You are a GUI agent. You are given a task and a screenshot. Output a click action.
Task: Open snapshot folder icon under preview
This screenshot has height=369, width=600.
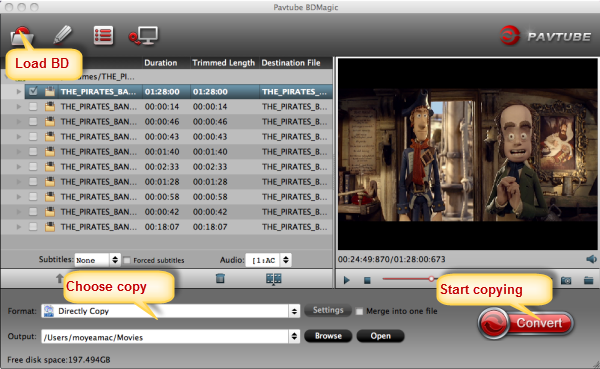pyautogui.click(x=589, y=280)
